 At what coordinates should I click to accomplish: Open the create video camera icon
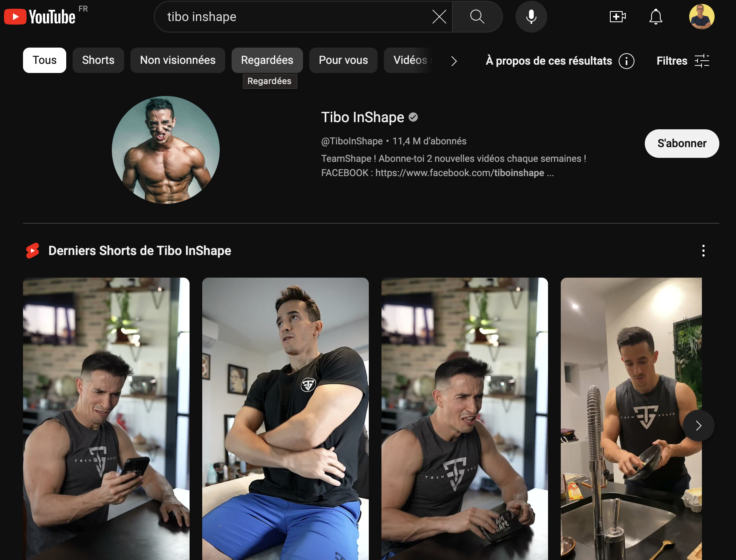(x=617, y=17)
